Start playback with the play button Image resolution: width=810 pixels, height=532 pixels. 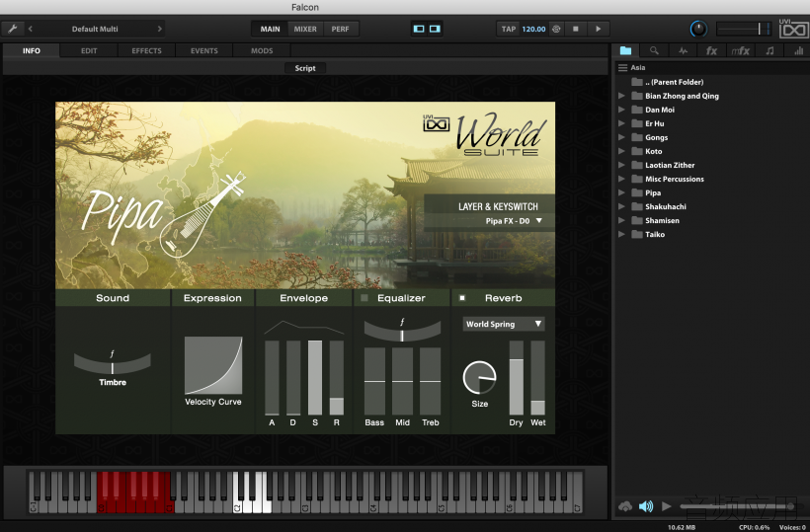point(598,29)
